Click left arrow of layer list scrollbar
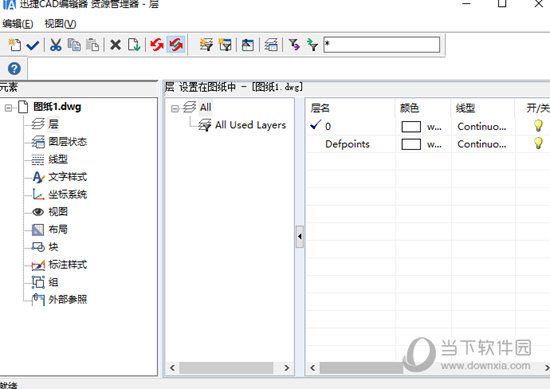This screenshot has width=550, height=389. [313, 368]
